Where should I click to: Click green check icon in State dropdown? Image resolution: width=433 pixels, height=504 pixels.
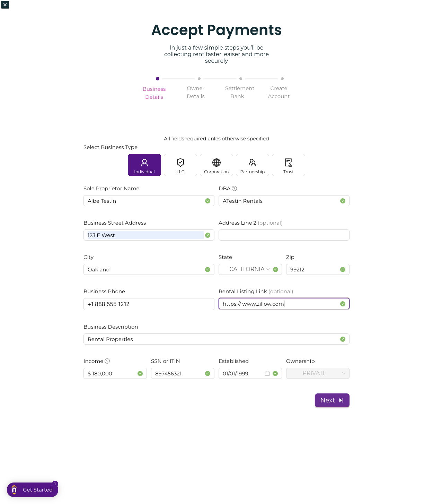275,269
